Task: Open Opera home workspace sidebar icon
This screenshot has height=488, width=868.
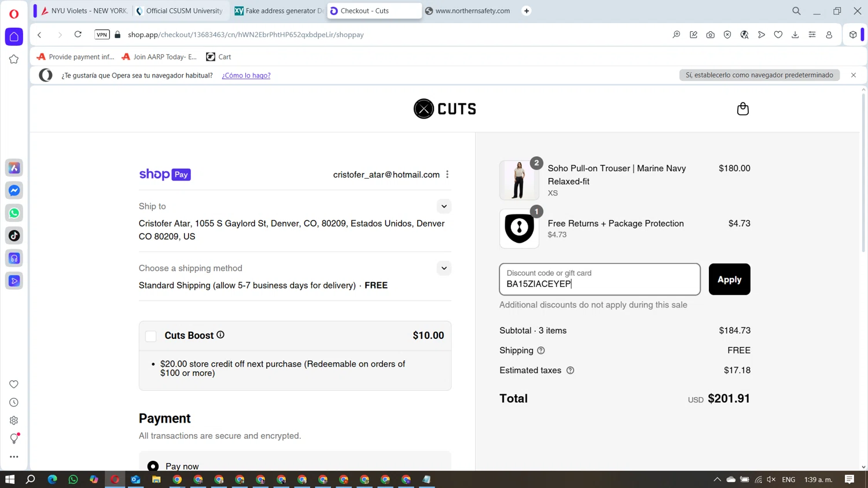Action: pos(14,36)
